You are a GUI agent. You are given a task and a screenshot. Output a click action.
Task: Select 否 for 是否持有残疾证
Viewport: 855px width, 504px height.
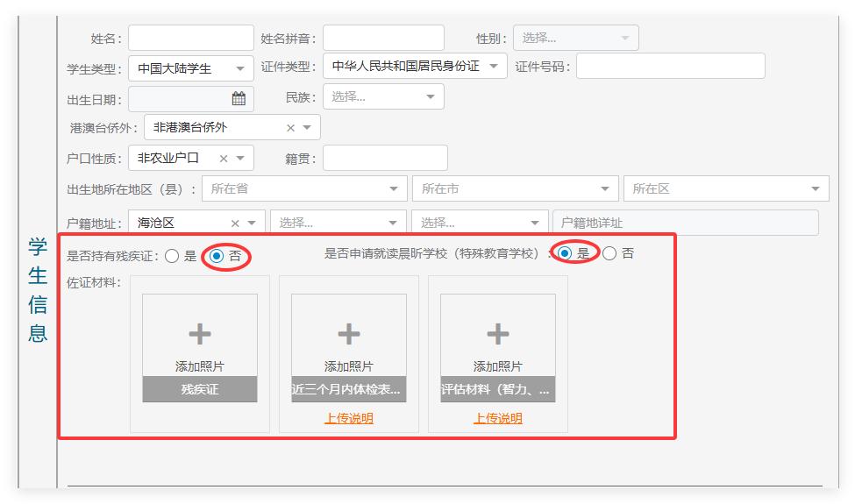[x=217, y=256]
